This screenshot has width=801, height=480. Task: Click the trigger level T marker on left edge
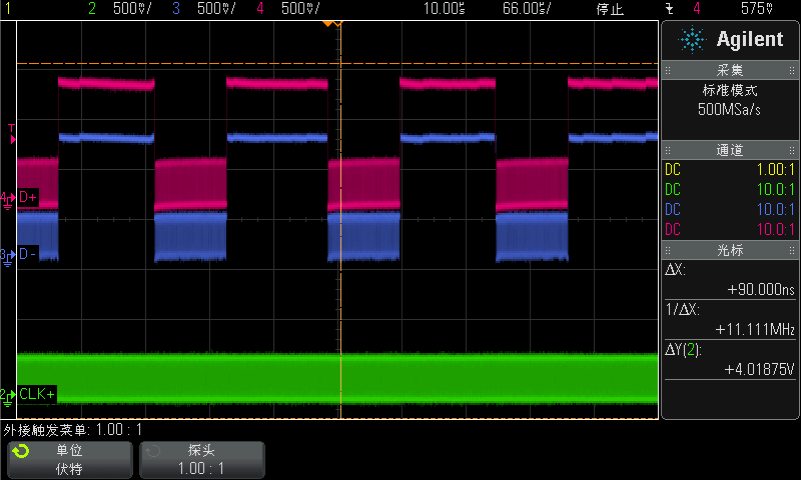click(11, 129)
